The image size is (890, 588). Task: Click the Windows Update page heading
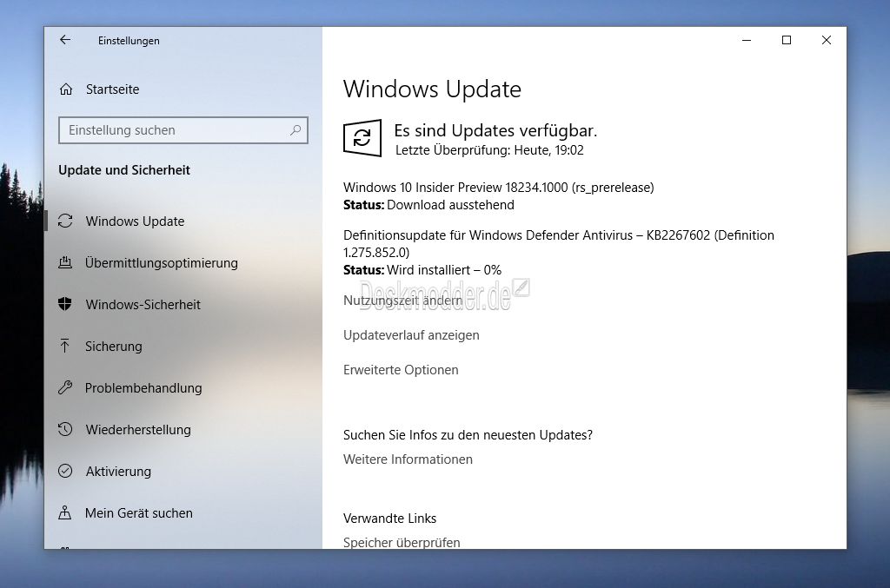[433, 89]
